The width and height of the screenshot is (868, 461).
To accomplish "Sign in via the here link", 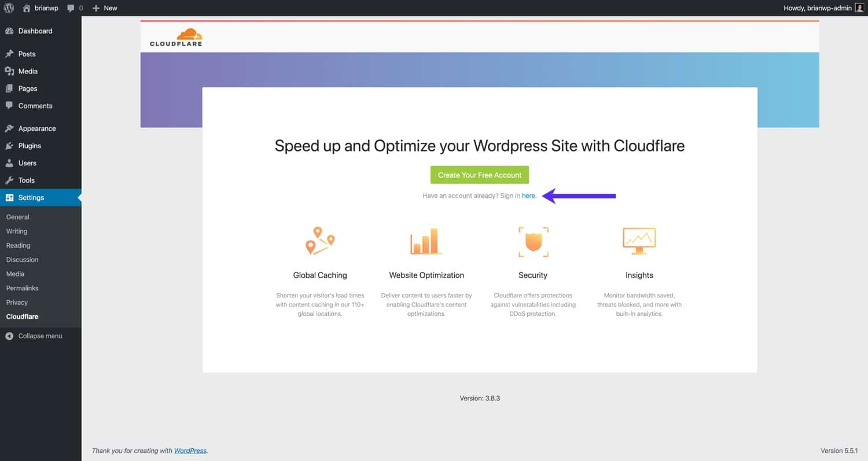I will (x=528, y=196).
